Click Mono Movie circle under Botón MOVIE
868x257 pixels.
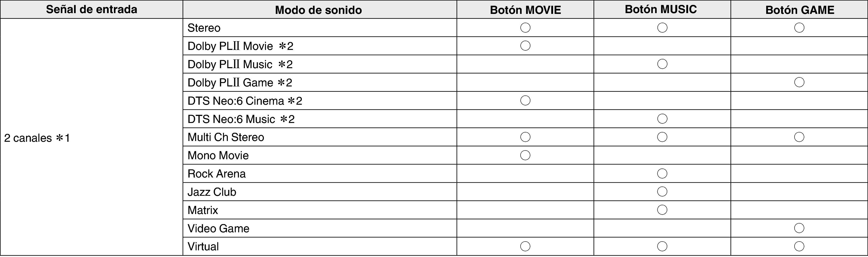click(525, 155)
